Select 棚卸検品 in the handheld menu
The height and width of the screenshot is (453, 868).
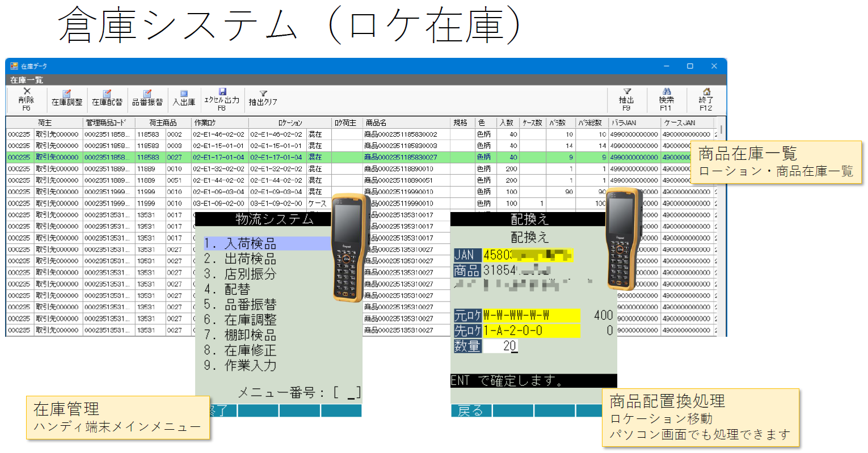point(250,335)
